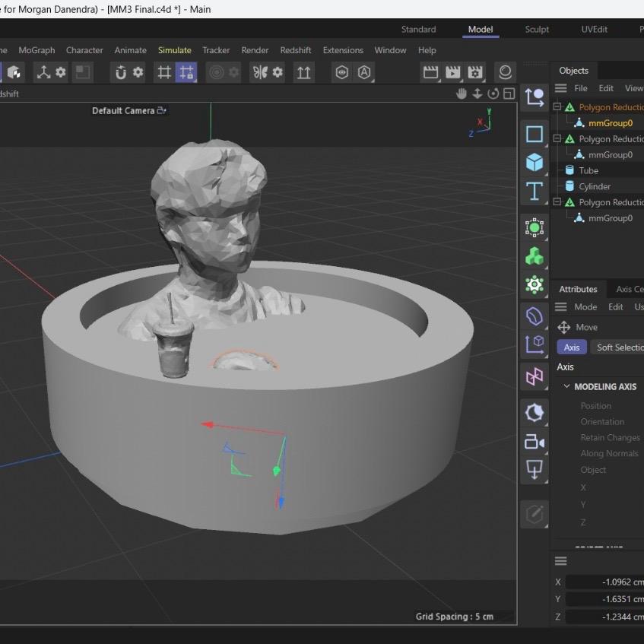The width and height of the screenshot is (644, 644).
Task: Select the rectangle selection tool
Action: [534, 134]
